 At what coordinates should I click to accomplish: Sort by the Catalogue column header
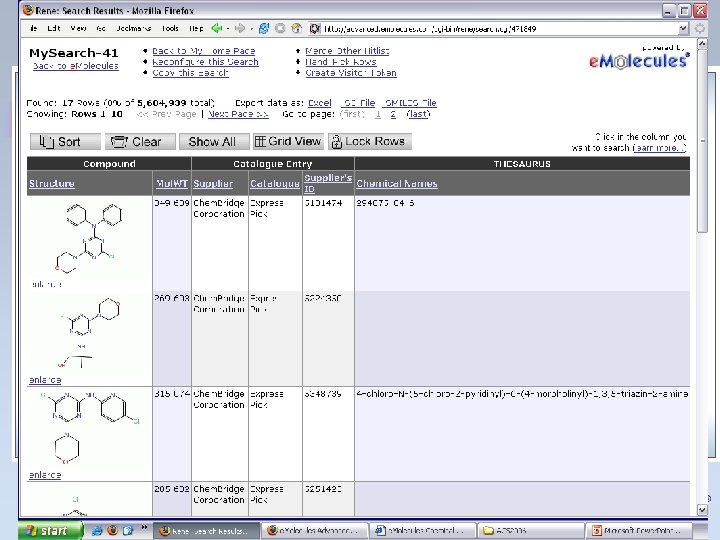(x=275, y=184)
